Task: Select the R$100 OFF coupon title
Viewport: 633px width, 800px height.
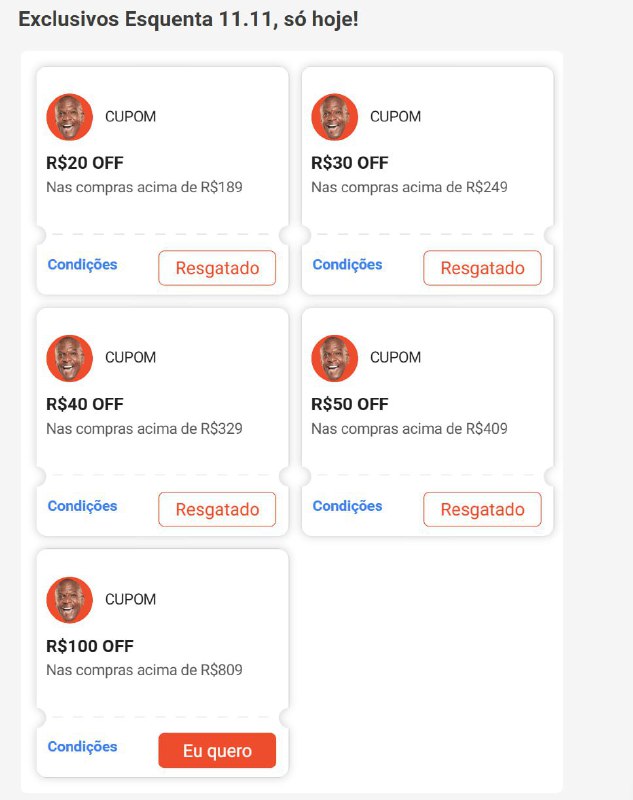Action: point(90,646)
